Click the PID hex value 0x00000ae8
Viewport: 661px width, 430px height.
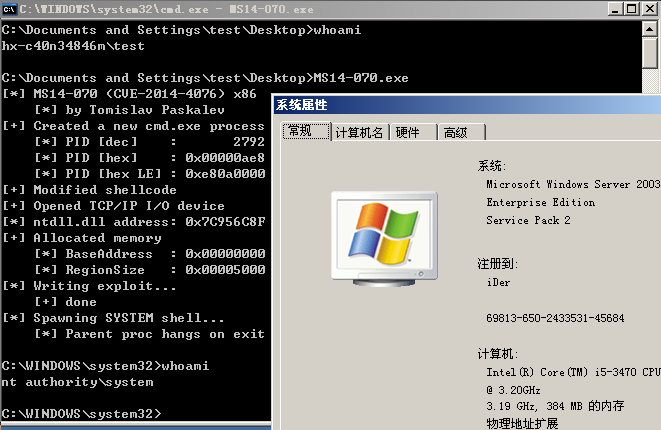coord(225,158)
